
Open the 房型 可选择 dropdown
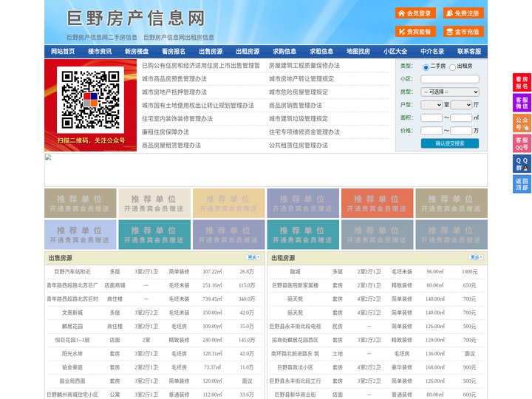pyautogui.click(x=450, y=92)
